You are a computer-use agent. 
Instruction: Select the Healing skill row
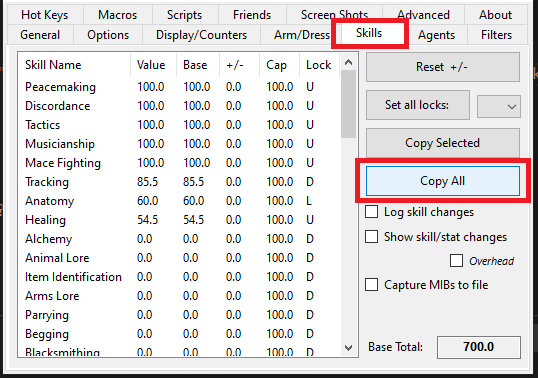click(179, 220)
